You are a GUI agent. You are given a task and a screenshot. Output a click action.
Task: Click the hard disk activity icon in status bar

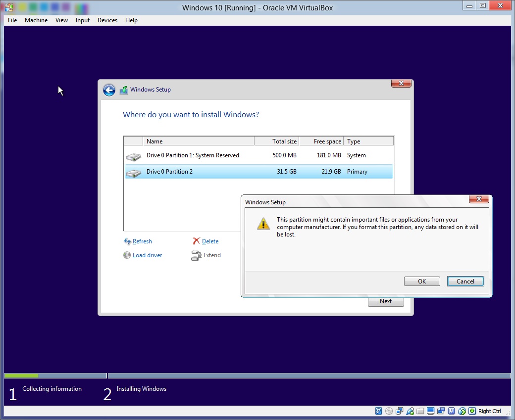coord(379,411)
